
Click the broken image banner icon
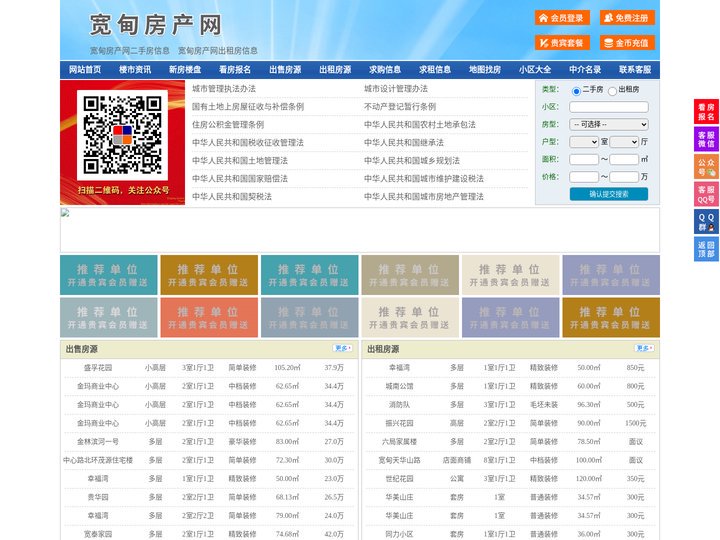[65, 213]
